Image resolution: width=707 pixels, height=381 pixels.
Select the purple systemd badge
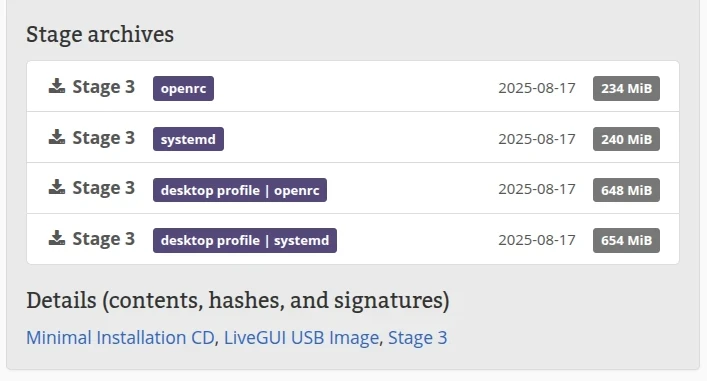pyautogui.click(x=188, y=139)
